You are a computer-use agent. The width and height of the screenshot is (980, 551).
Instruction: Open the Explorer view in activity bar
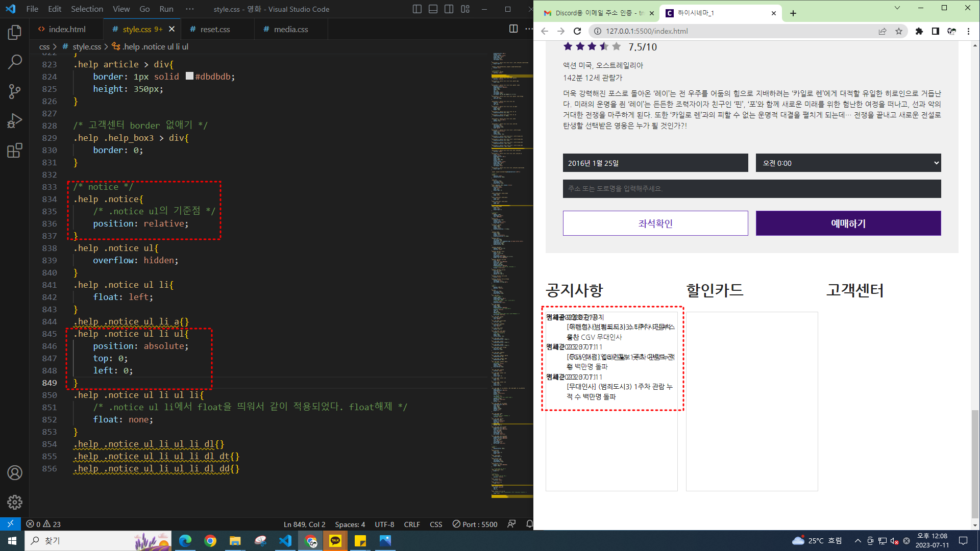click(15, 33)
